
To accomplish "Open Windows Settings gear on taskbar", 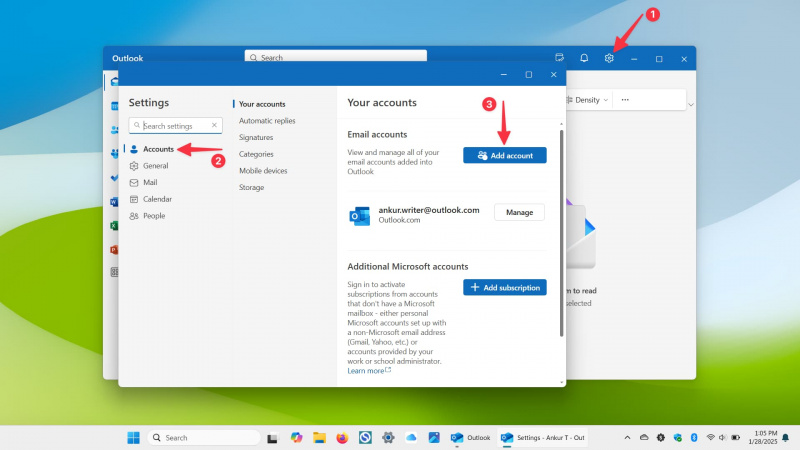I will coord(388,437).
